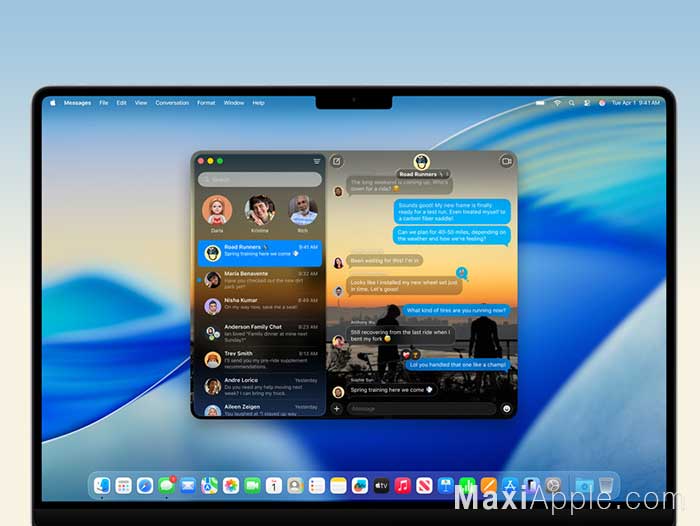Open the Edit menu
The height and width of the screenshot is (526, 700).
pyautogui.click(x=121, y=103)
